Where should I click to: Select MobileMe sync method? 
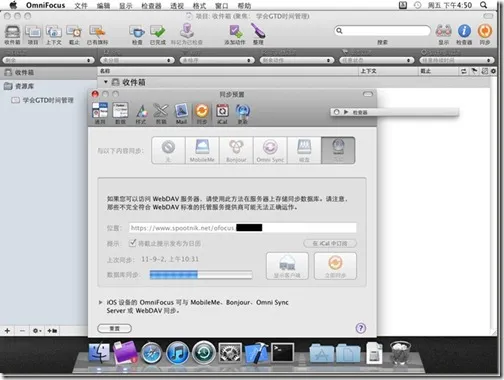tap(202, 150)
